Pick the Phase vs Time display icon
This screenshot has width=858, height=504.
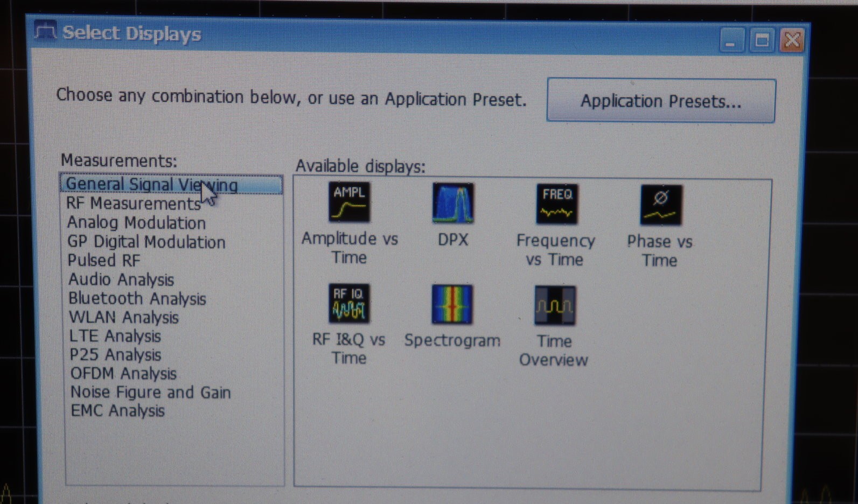pyautogui.click(x=661, y=205)
